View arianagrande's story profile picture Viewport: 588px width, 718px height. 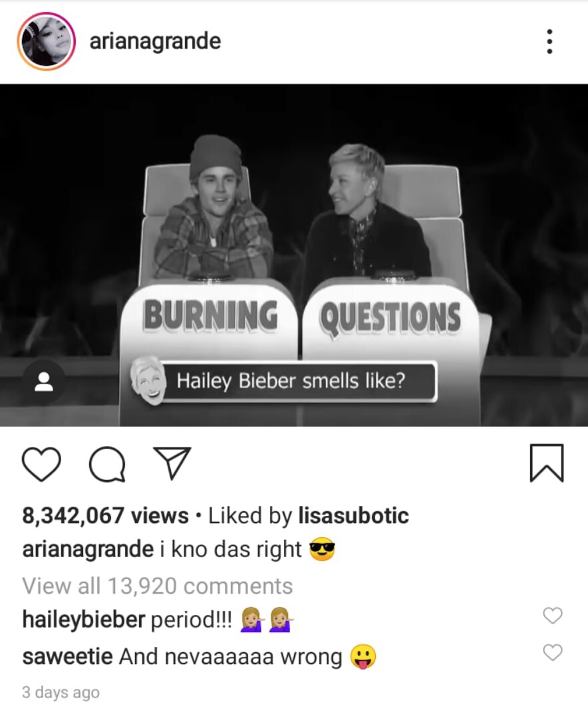click(46, 42)
